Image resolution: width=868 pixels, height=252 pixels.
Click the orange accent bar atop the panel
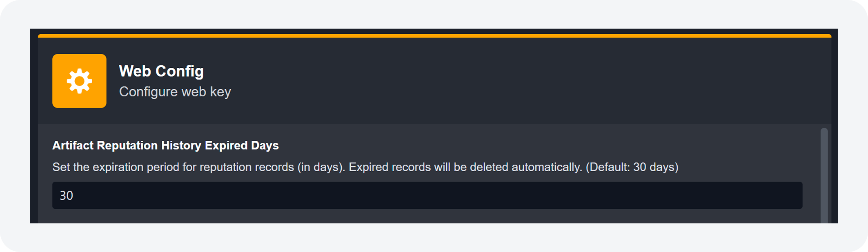point(434,36)
